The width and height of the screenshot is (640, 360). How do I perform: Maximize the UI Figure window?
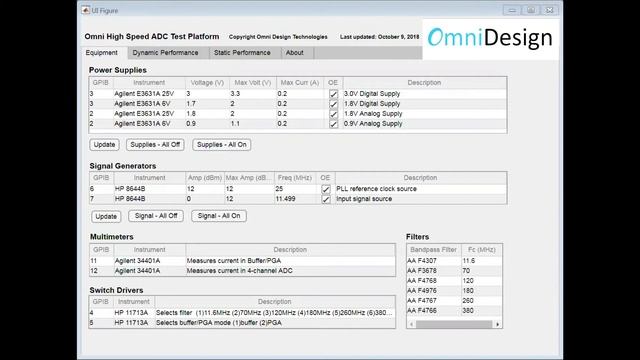[x=531, y=10]
